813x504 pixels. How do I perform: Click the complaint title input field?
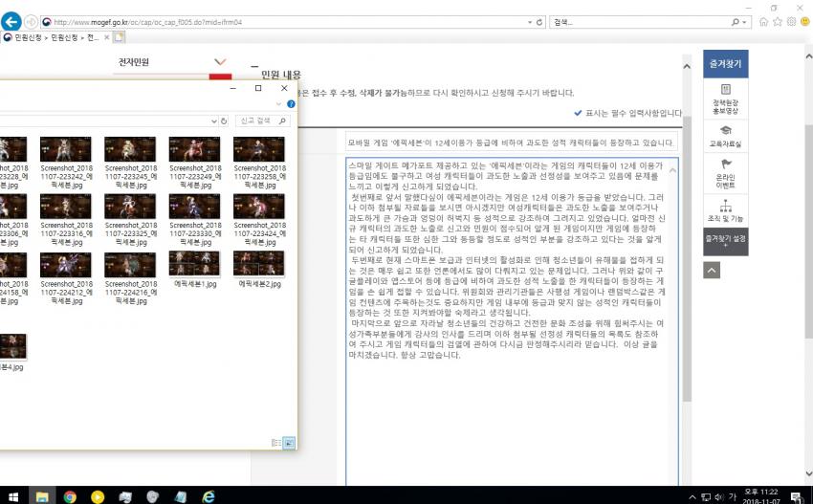(x=512, y=142)
